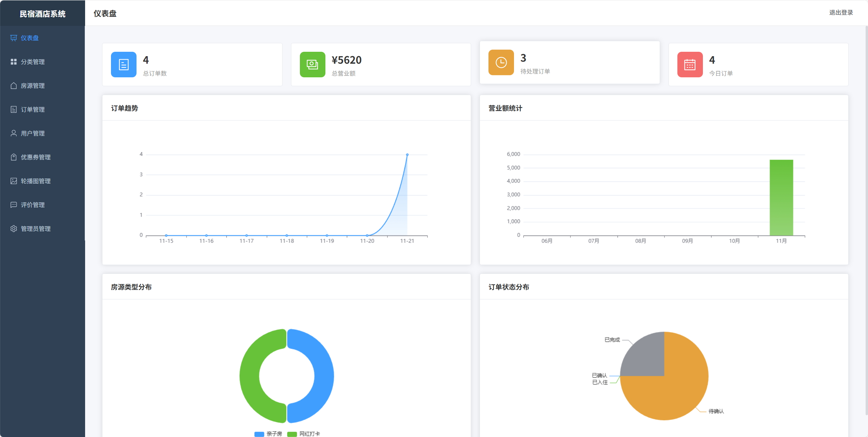The image size is (868, 437).
Task: Click the orange pending orders clock icon
Action: tap(501, 62)
